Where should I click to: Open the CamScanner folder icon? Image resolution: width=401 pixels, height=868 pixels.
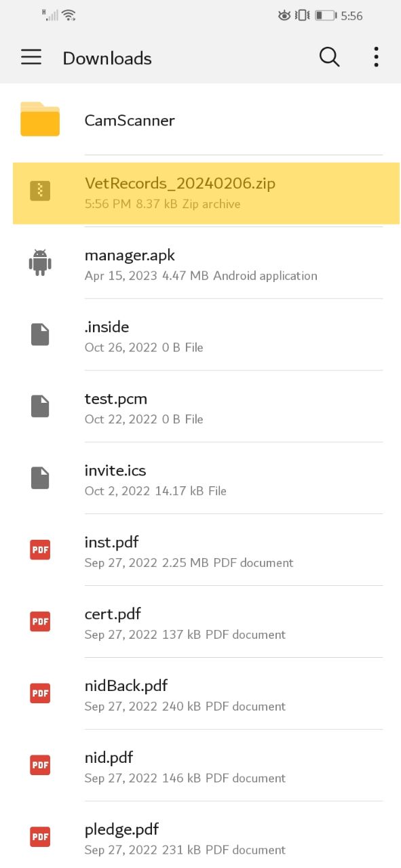tap(40, 119)
